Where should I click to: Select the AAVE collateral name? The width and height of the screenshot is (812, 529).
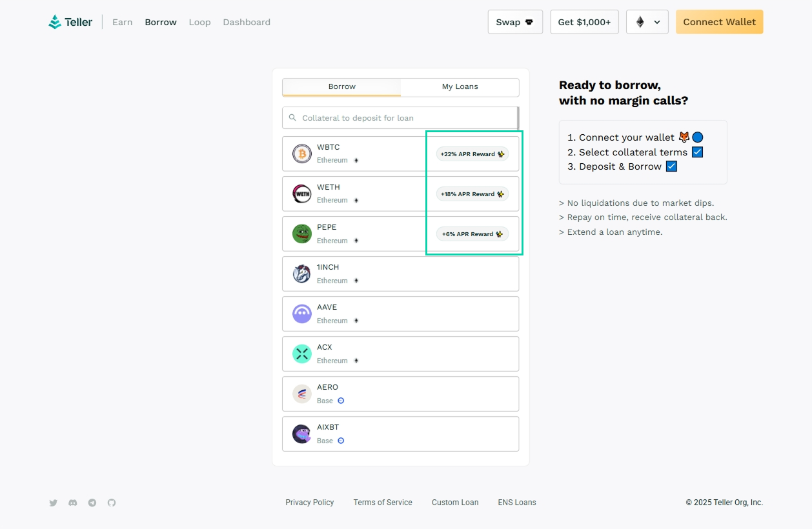click(x=327, y=307)
